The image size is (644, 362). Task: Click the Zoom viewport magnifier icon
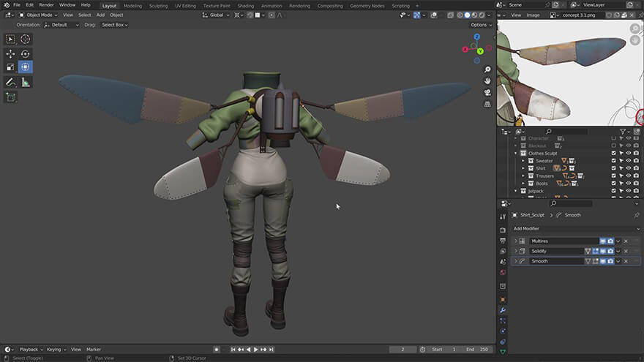(x=487, y=69)
